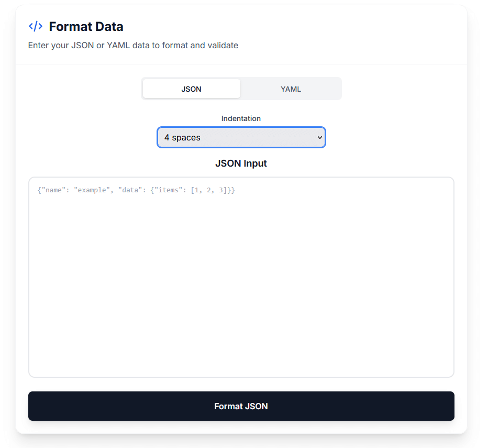
Task: Click the word "YAML" in the format switcher
Action: click(291, 89)
